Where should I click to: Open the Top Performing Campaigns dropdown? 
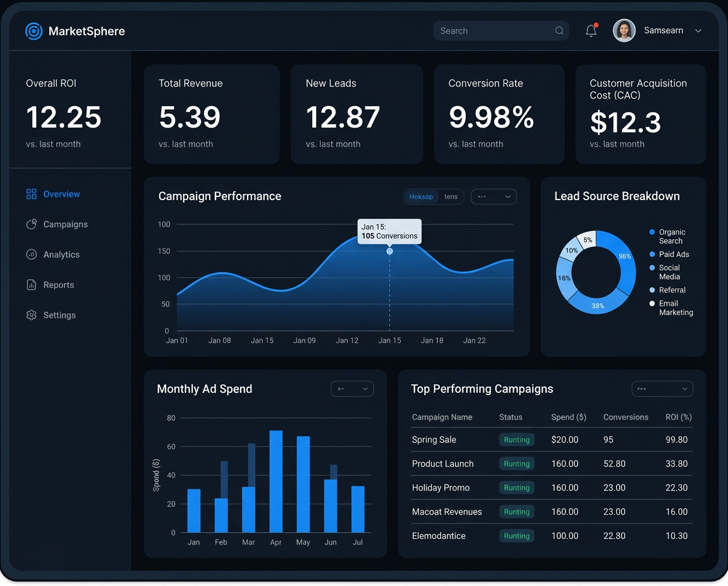(662, 389)
